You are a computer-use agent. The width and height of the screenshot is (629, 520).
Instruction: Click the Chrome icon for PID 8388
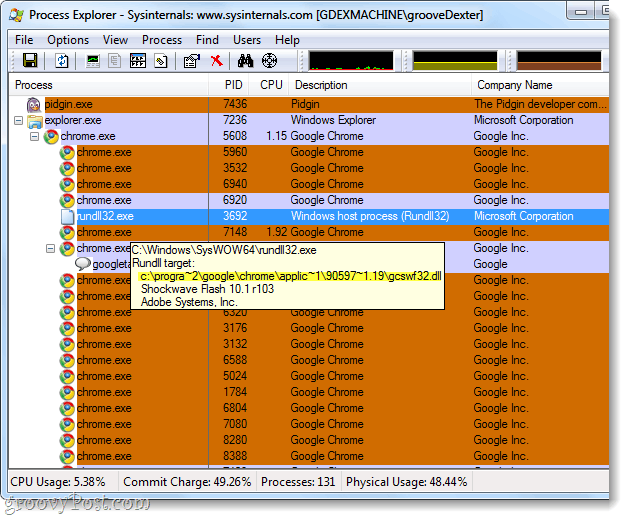click(x=67, y=457)
